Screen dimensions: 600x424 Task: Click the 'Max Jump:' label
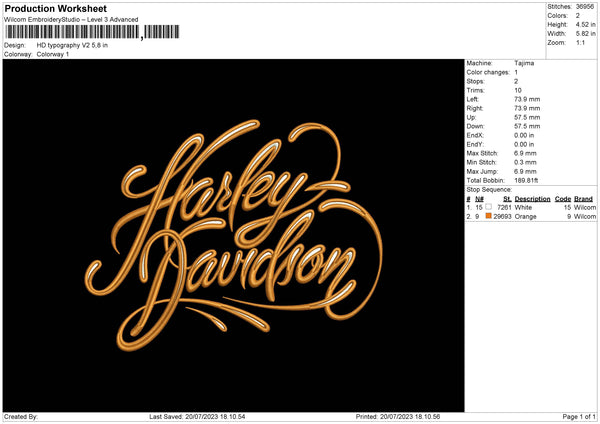click(481, 171)
